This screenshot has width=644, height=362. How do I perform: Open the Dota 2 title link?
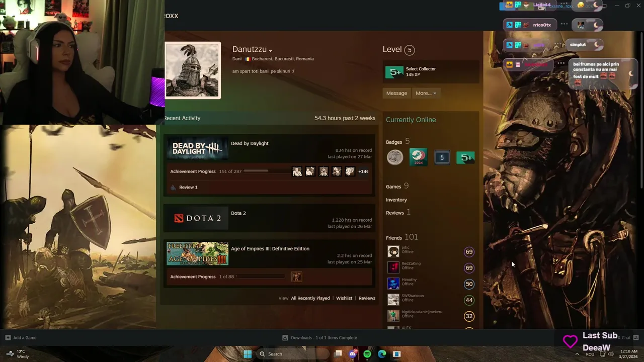pyautogui.click(x=238, y=213)
